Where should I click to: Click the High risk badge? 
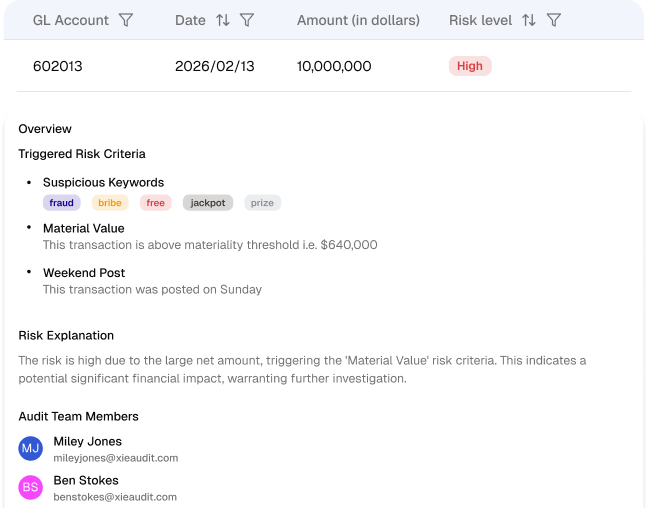coord(470,66)
